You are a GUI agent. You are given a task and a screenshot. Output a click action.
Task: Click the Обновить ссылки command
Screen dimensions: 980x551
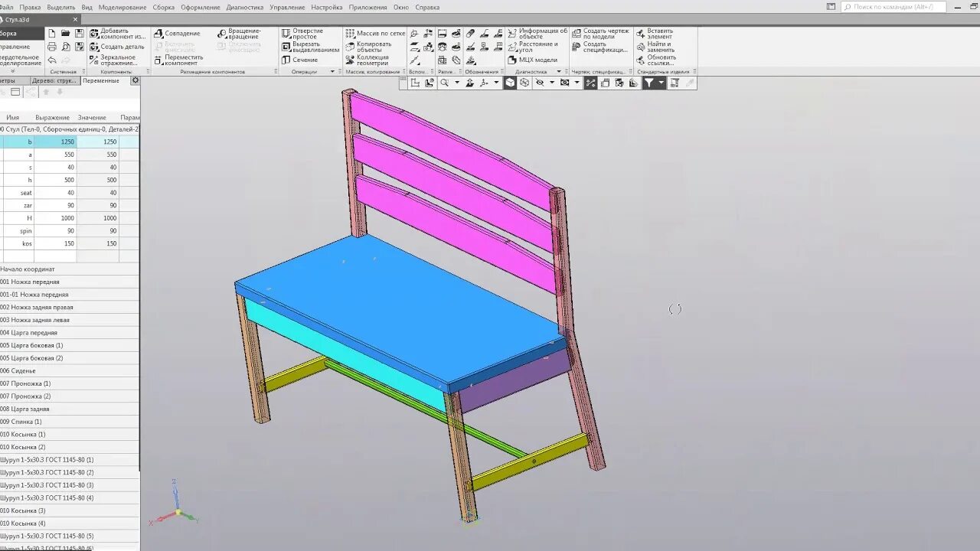(656, 60)
